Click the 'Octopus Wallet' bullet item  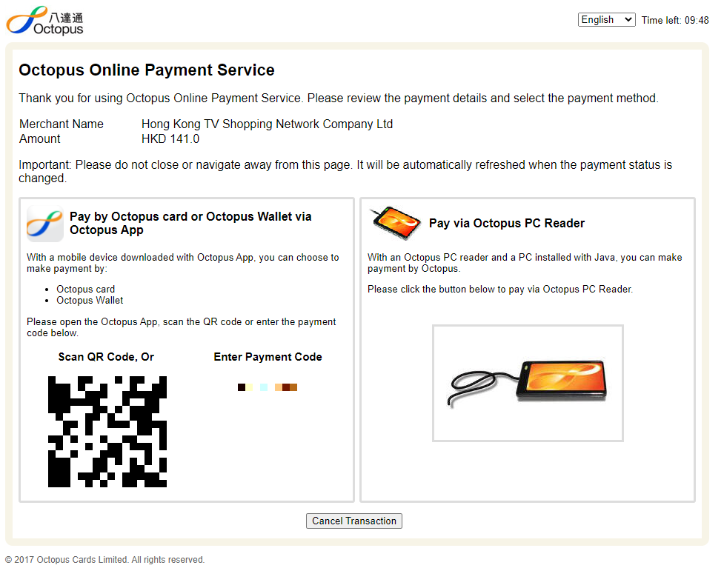(x=90, y=301)
